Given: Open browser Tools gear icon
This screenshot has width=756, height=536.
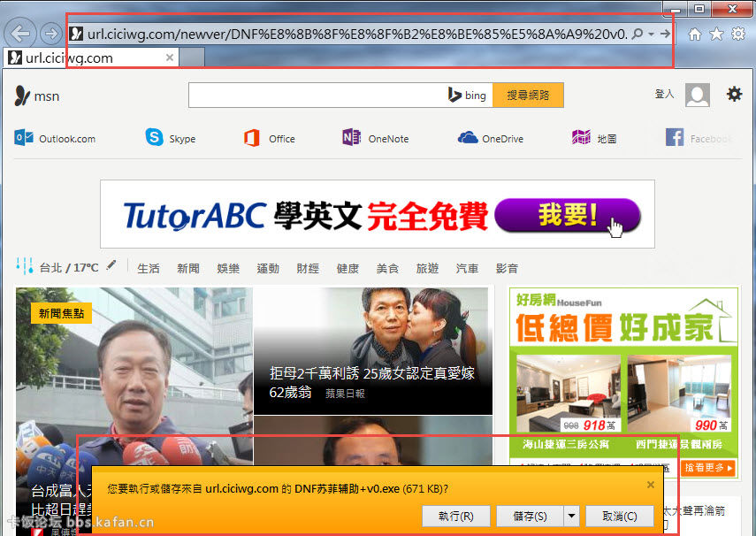Looking at the screenshot, I should 737,34.
